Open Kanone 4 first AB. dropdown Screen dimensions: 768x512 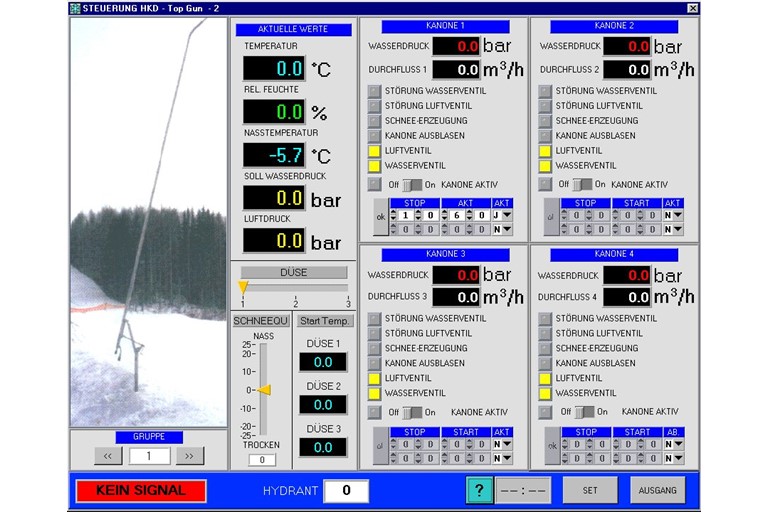(x=675, y=444)
